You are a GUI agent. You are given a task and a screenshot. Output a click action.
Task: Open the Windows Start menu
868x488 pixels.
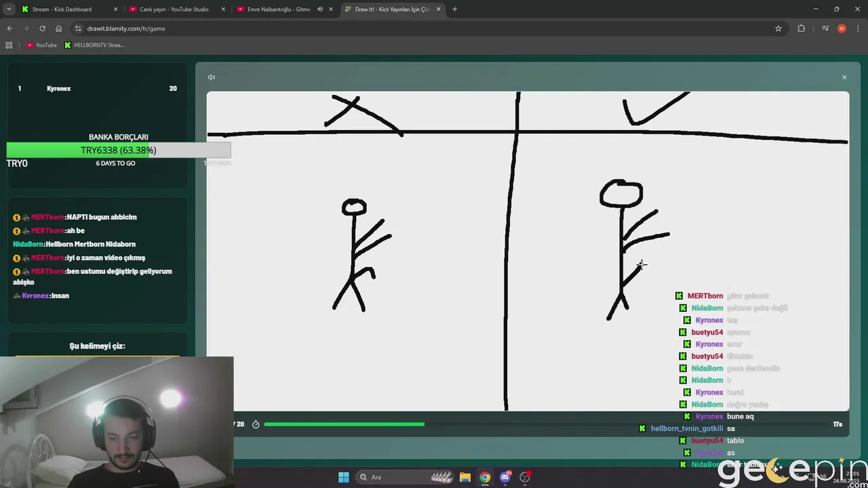pos(344,477)
